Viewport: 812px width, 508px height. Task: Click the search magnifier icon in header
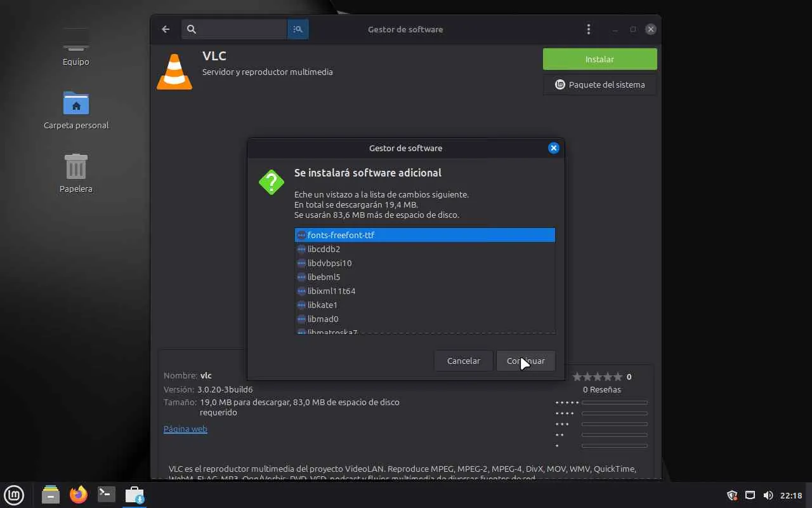[192, 29]
